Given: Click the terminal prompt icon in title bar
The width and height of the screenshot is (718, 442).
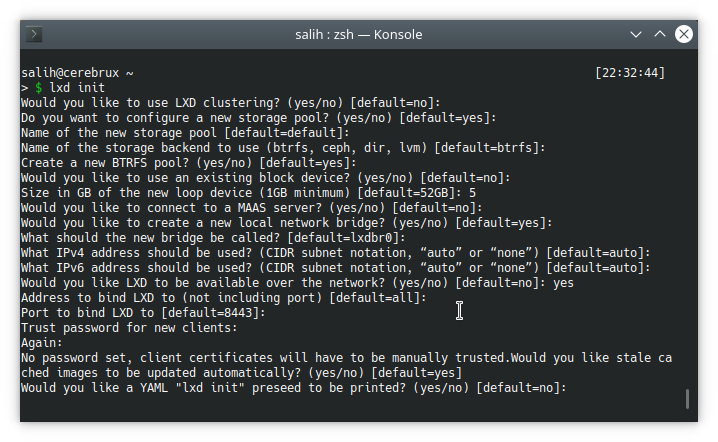Looking at the screenshot, I should [34, 34].
